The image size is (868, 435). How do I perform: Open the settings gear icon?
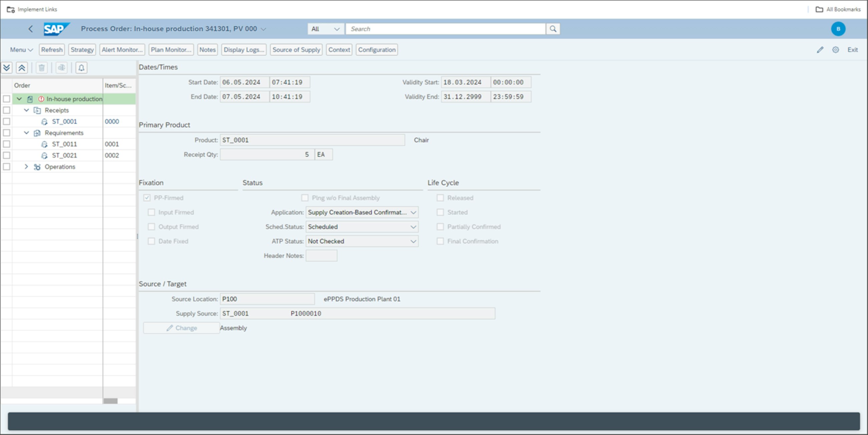(x=835, y=50)
